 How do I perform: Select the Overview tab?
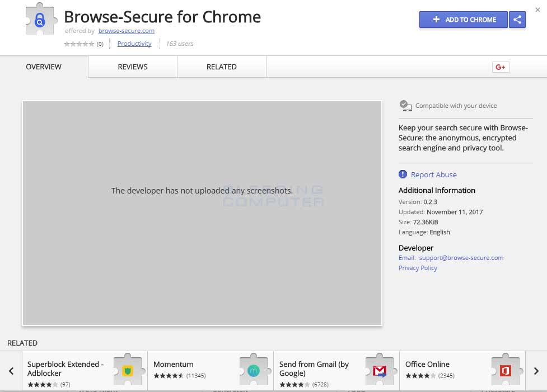pyautogui.click(x=44, y=67)
